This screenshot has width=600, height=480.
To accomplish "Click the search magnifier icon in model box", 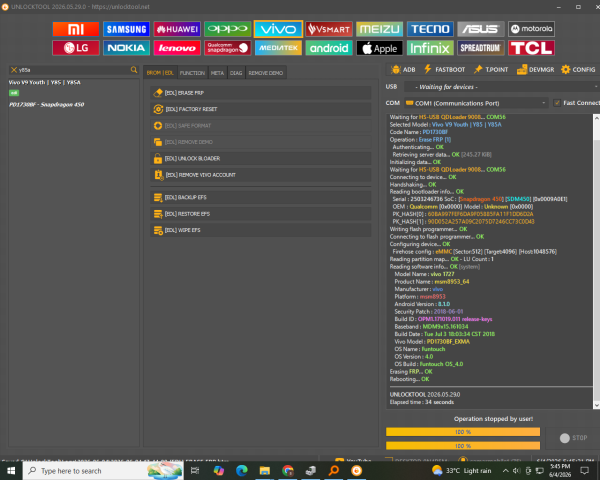I will point(134,70).
